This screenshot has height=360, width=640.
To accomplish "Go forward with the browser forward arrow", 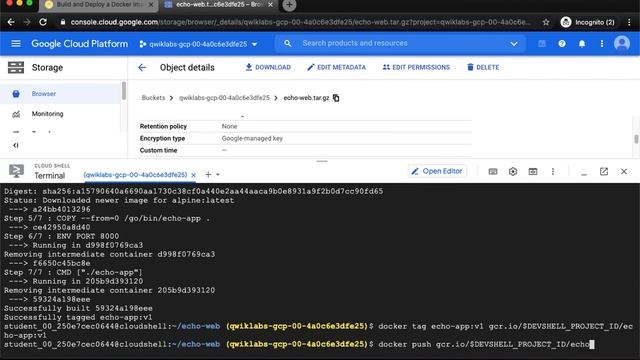I will [27, 22].
